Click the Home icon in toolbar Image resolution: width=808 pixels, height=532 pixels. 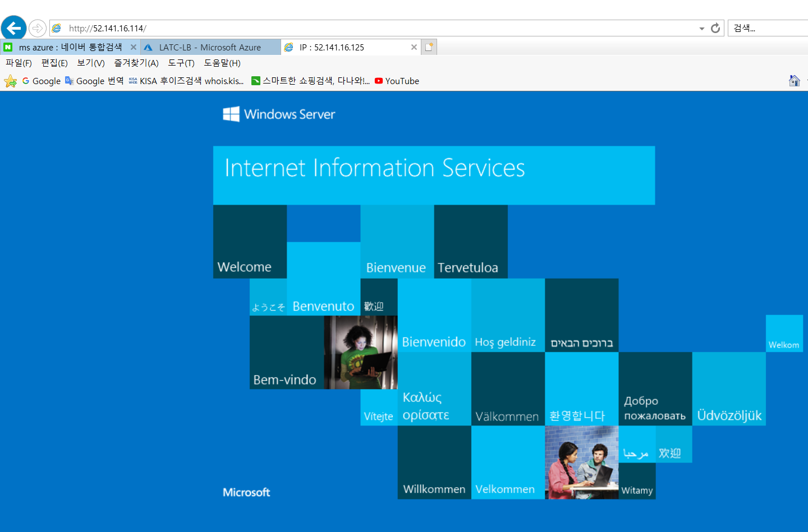point(795,81)
